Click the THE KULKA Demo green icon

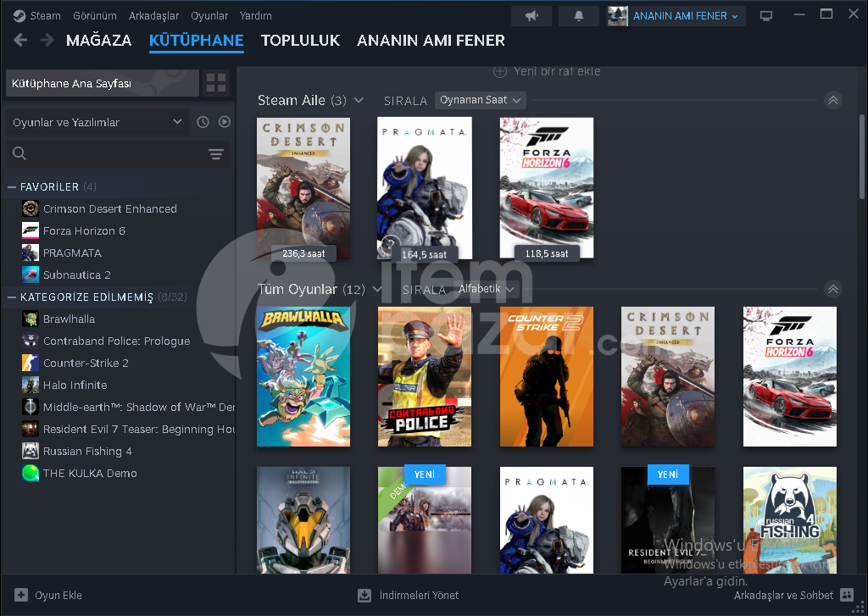(31, 473)
